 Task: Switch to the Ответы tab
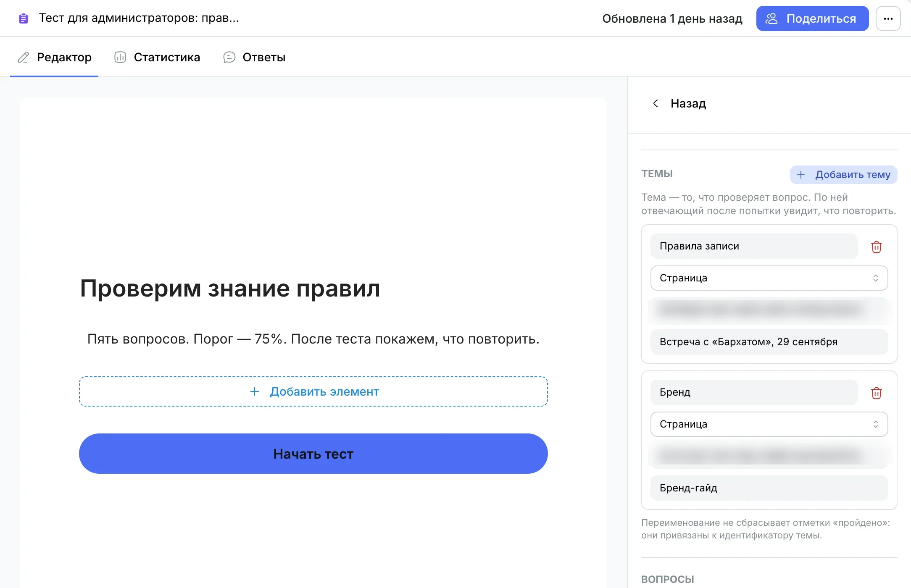255,57
